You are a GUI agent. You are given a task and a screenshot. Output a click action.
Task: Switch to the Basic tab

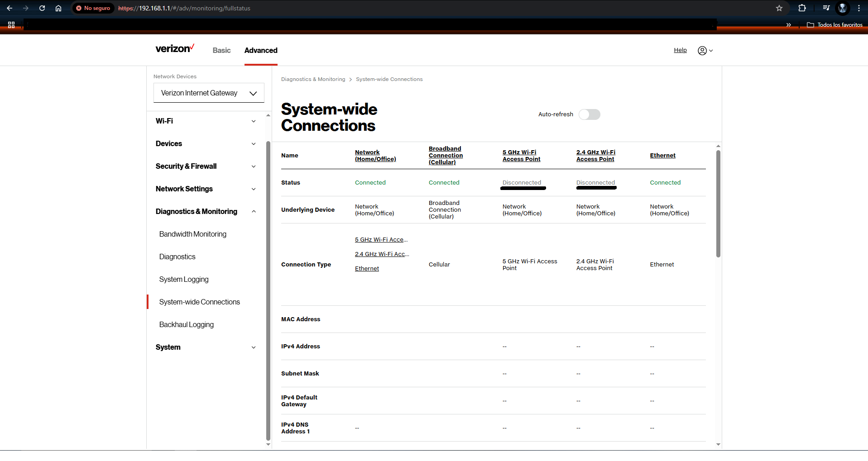221,51
